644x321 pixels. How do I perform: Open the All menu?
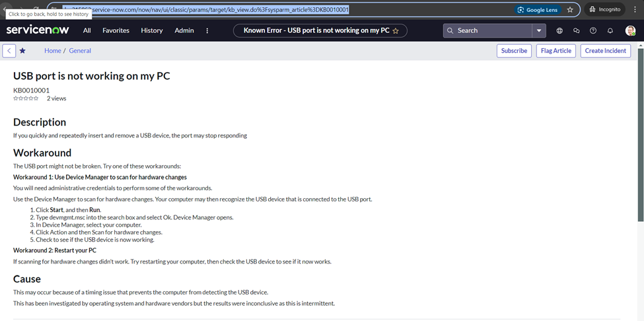(87, 30)
